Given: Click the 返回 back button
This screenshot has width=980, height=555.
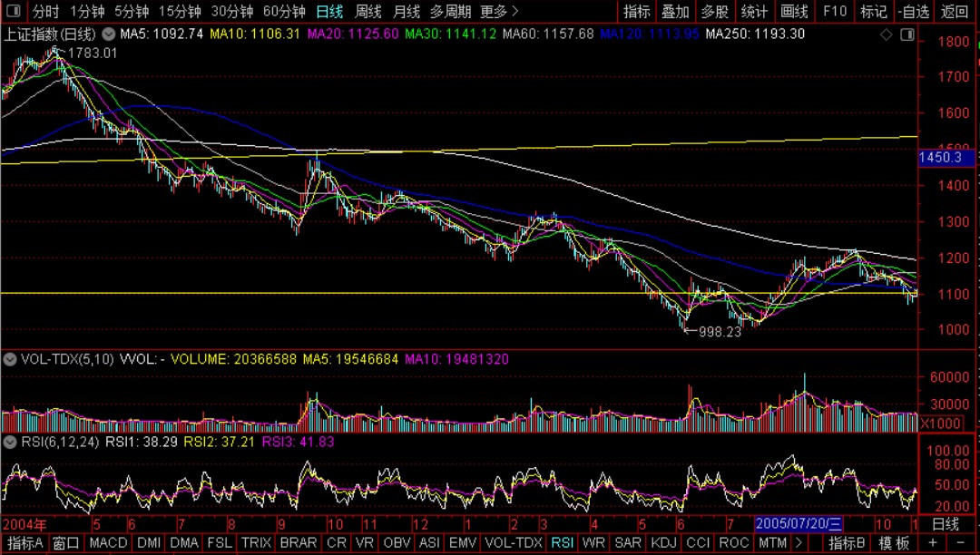Looking at the screenshot, I should (955, 11).
